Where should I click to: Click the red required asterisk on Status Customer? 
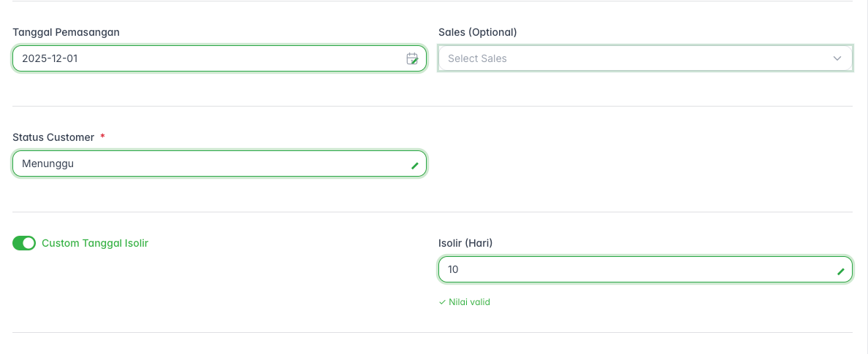tap(102, 137)
